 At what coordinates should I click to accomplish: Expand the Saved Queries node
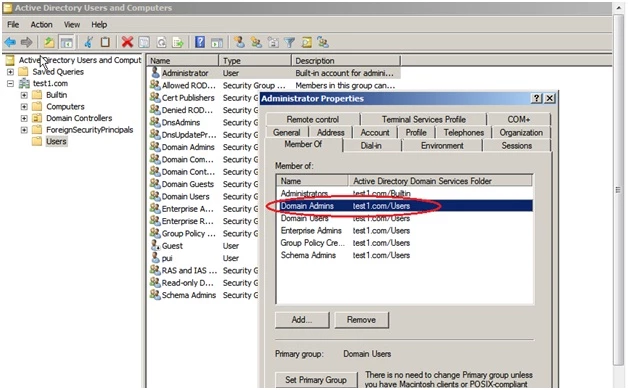10,72
